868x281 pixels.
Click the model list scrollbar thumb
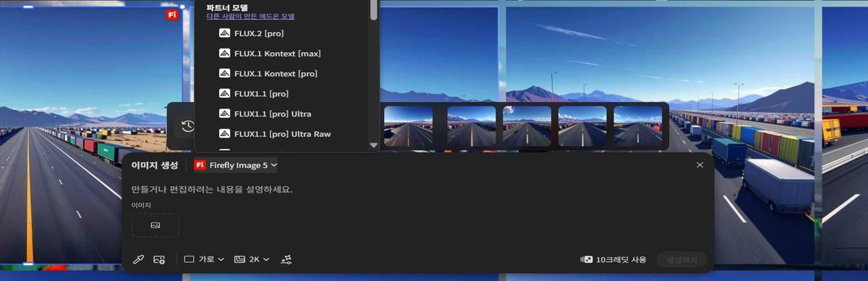pos(374,10)
